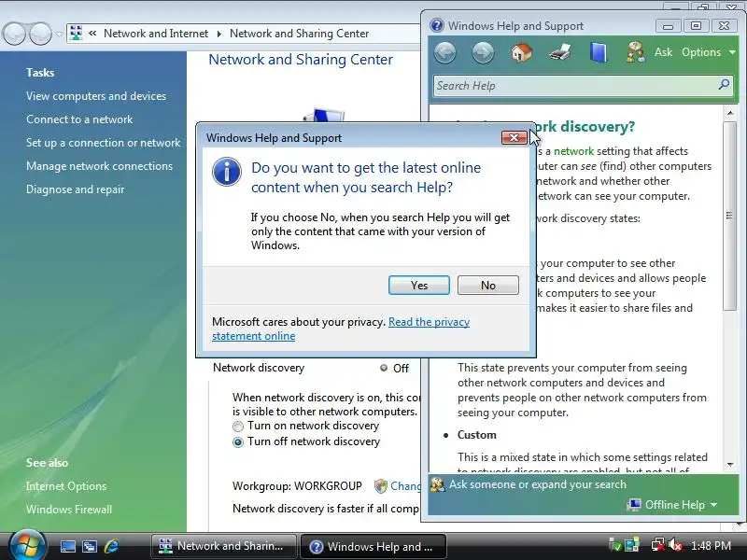The image size is (747, 560).
Task: Click the people icon beside Ask someone
Action: point(437,484)
